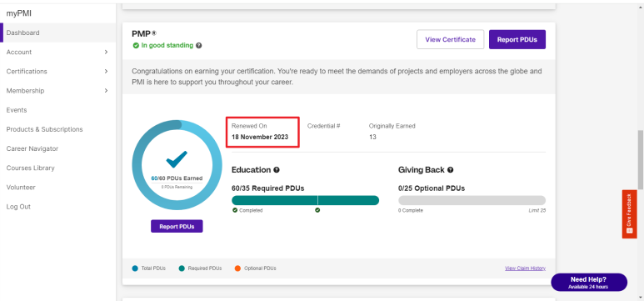The image size is (644, 301).
Task: Click the Giving Back optional PDUs progress bar
Action: point(472,200)
